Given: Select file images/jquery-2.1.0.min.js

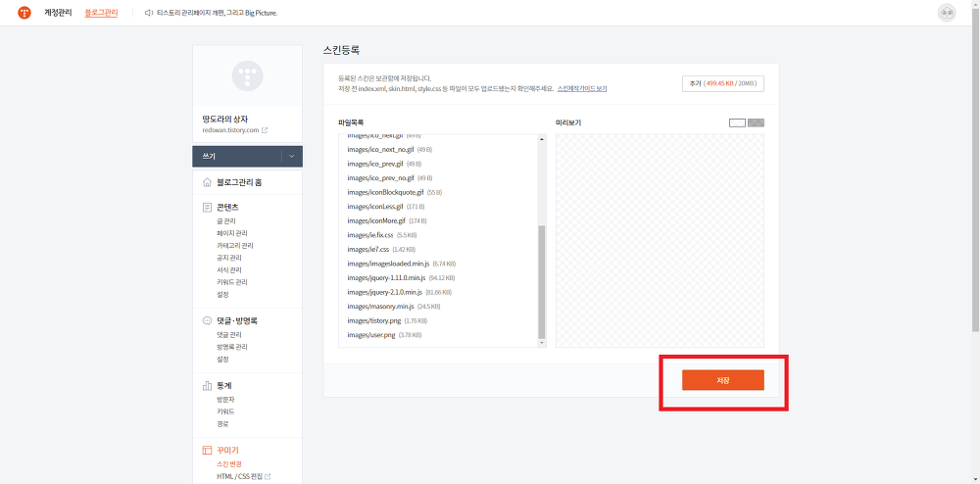Looking at the screenshot, I should [400, 292].
